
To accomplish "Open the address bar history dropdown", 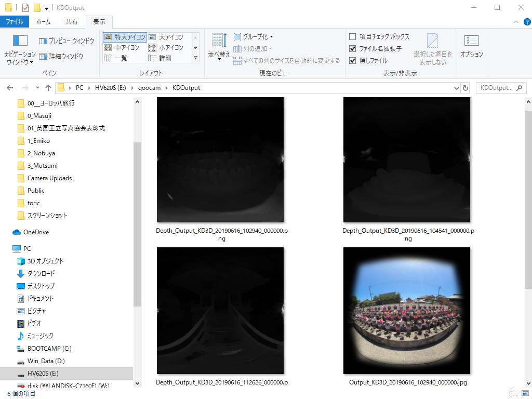I will 456,88.
